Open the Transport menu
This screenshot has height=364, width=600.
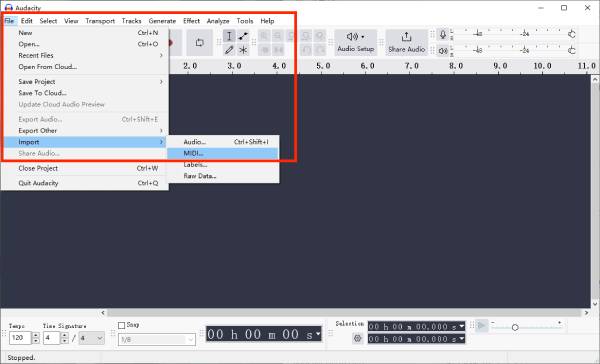coord(100,21)
